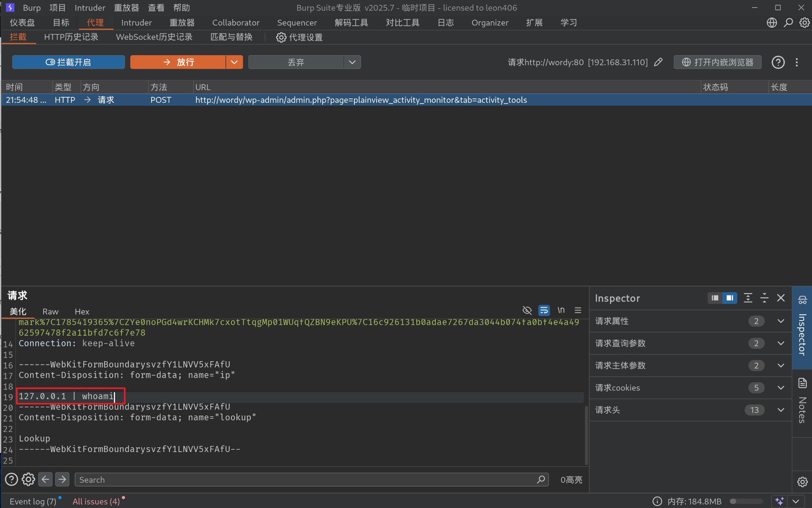Toggle the \n show newline characters button
812x508 pixels.
click(561, 310)
